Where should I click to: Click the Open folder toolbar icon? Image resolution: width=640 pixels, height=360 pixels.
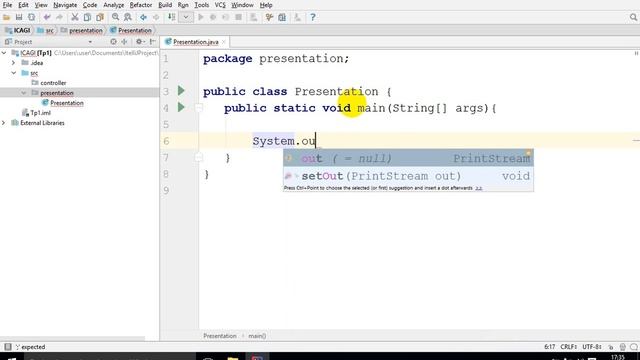[x=7, y=17]
